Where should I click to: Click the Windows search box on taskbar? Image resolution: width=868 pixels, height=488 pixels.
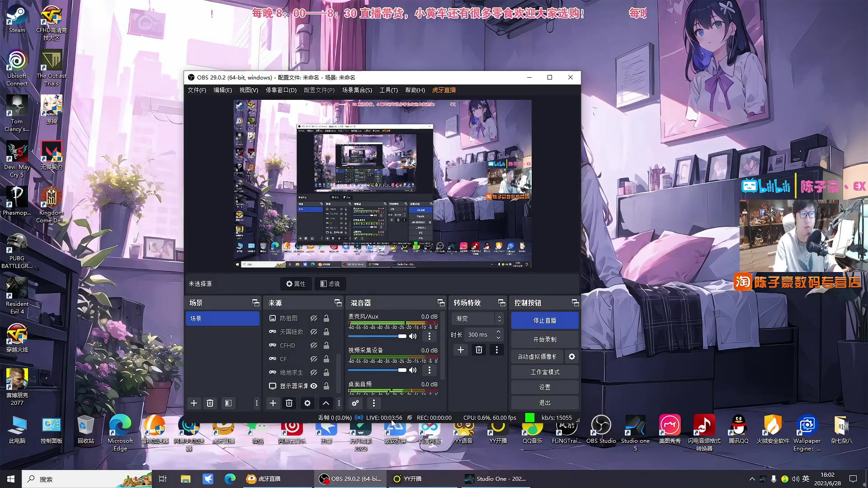pyautogui.click(x=86, y=479)
